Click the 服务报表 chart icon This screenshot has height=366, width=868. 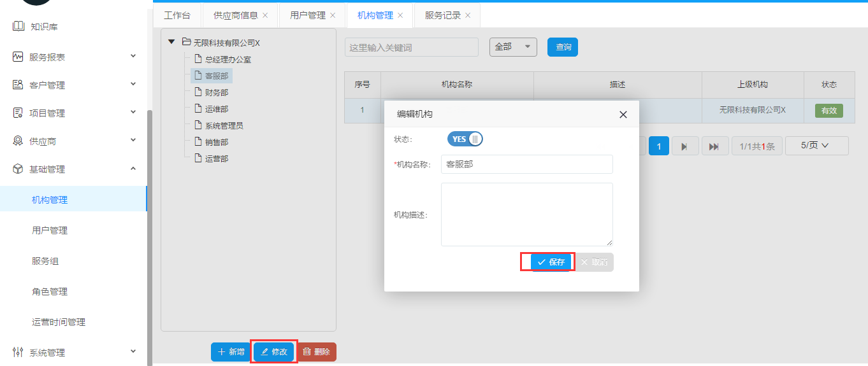pyautogui.click(x=18, y=57)
